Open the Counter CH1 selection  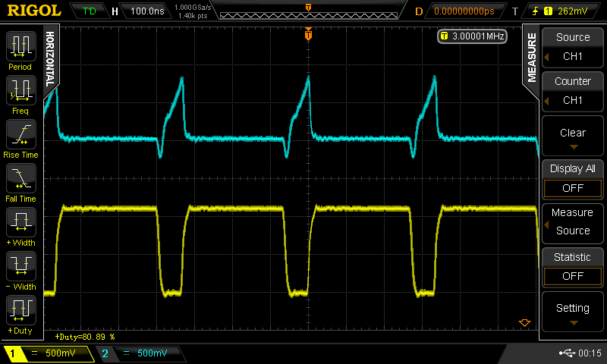(x=573, y=91)
